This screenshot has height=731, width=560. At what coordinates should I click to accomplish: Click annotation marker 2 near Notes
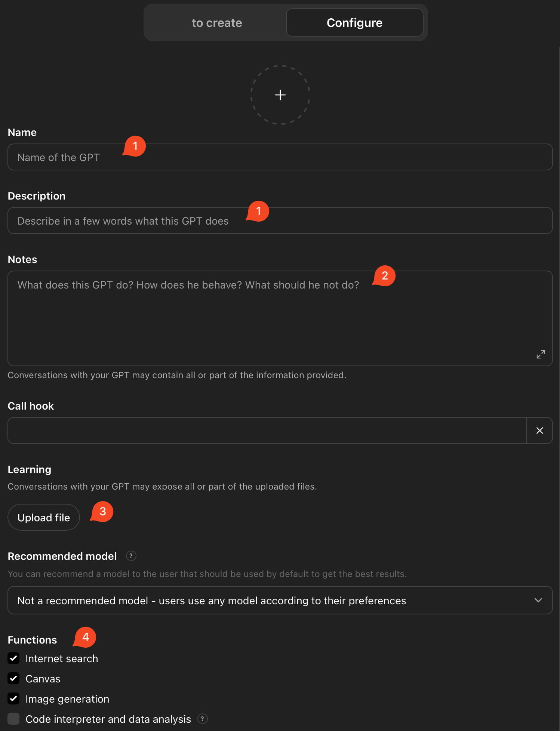tap(384, 276)
